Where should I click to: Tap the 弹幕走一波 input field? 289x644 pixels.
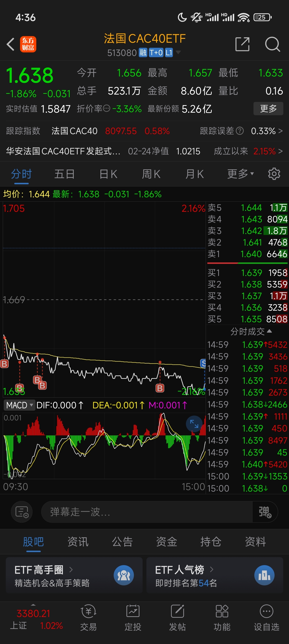click(x=147, y=512)
